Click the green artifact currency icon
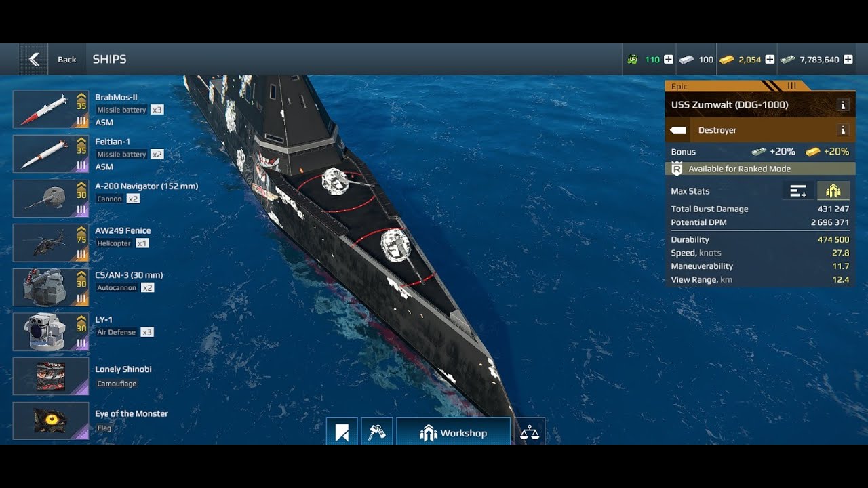This screenshot has width=868, height=488. [633, 60]
